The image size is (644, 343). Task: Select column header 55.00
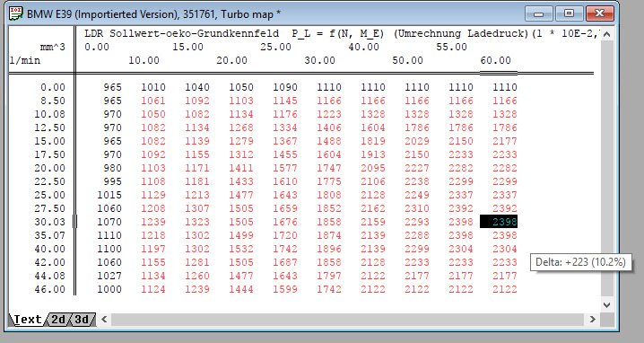pos(451,47)
